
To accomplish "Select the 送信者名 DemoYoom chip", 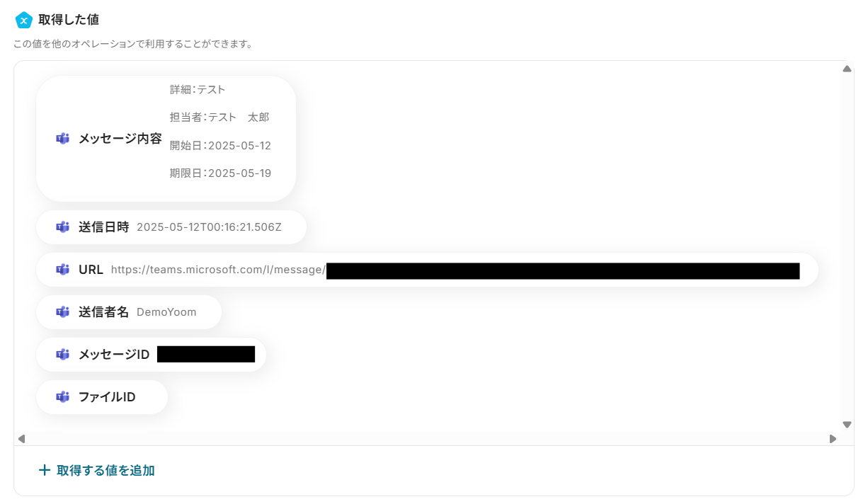I will click(x=129, y=312).
